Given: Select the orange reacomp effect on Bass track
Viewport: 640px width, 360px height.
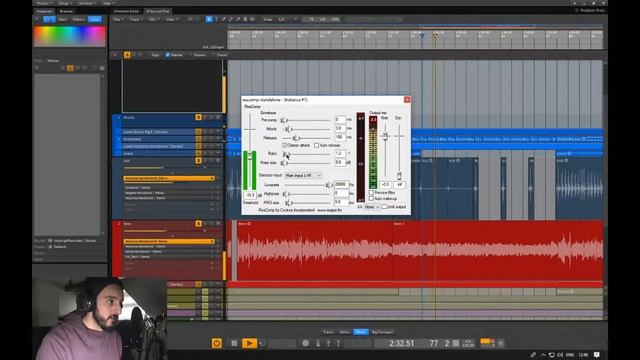Looking at the screenshot, I should pyautogui.click(x=169, y=241).
